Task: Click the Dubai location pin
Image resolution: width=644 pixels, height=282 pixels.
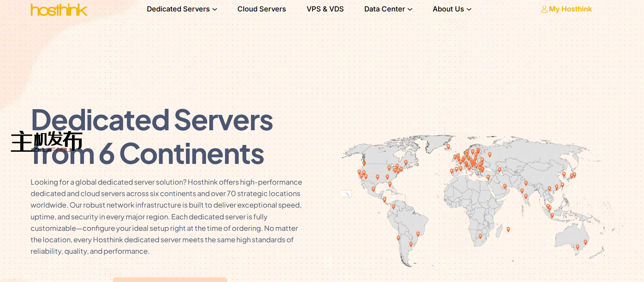Action: (x=505, y=186)
